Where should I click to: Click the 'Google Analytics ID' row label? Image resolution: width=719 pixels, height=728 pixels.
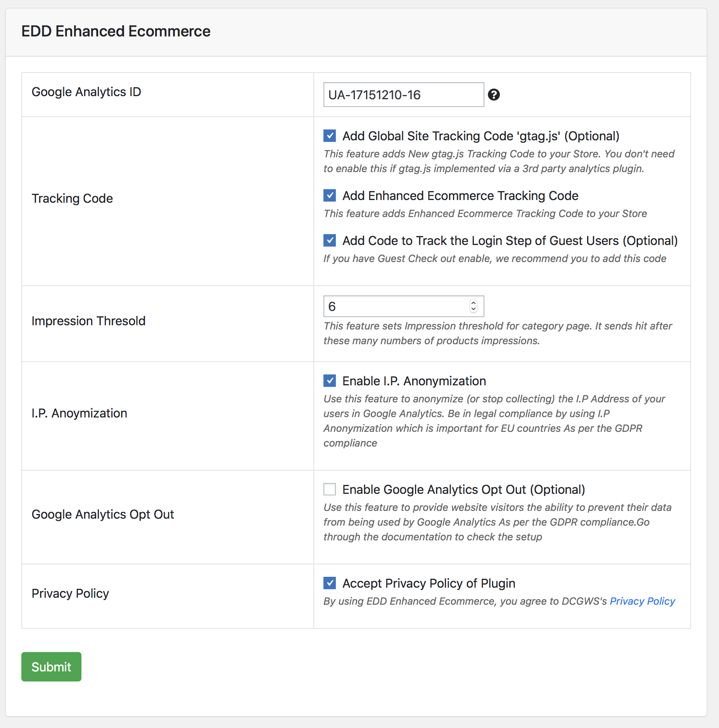[86, 92]
